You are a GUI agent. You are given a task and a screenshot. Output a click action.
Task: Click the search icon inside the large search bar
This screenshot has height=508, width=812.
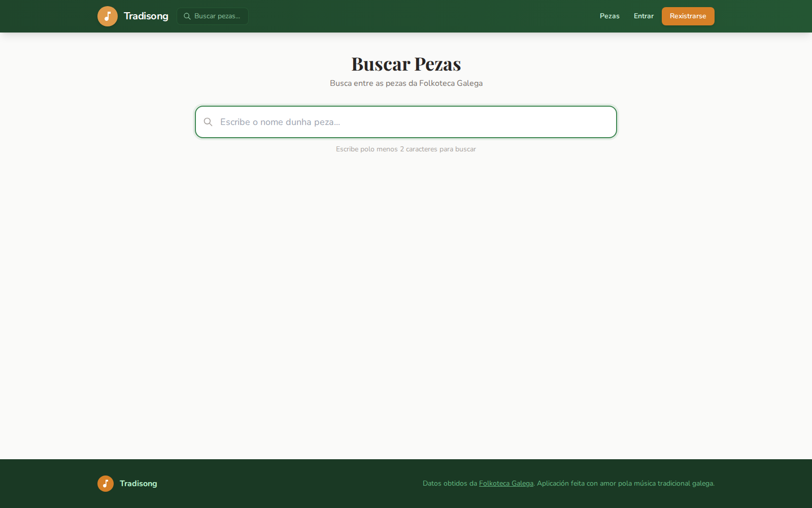coord(208,122)
